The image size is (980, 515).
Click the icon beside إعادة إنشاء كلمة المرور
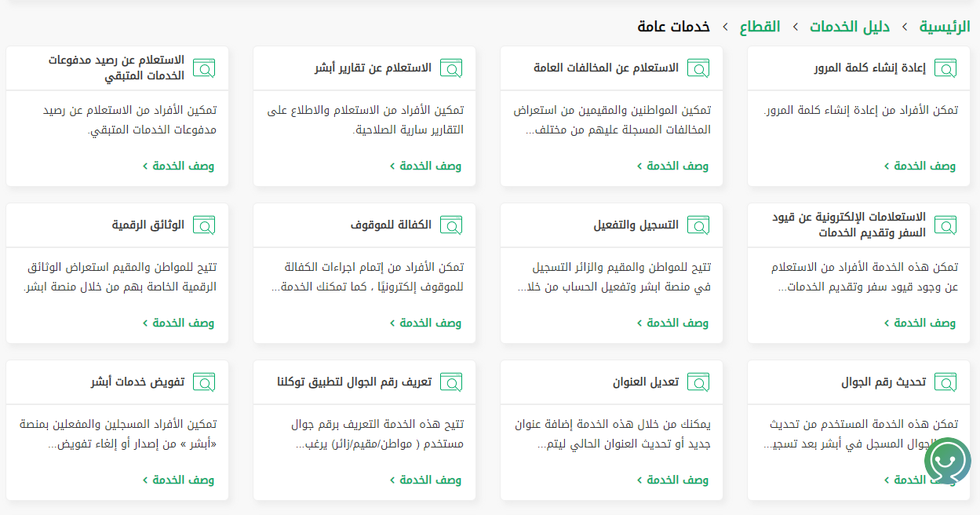coord(945,68)
